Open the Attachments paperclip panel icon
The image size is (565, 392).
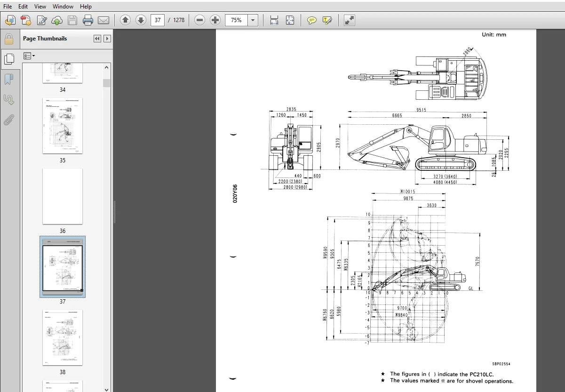[x=8, y=120]
